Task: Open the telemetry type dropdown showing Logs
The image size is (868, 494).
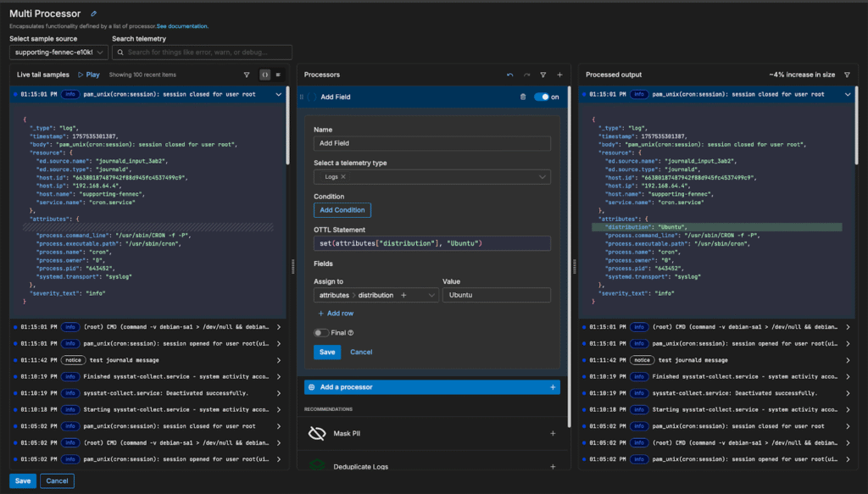Action: [x=431, y=177]
